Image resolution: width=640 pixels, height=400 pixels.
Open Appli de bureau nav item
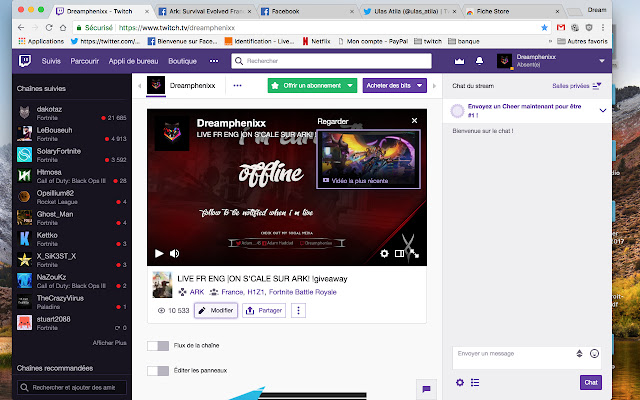[133, 61]
